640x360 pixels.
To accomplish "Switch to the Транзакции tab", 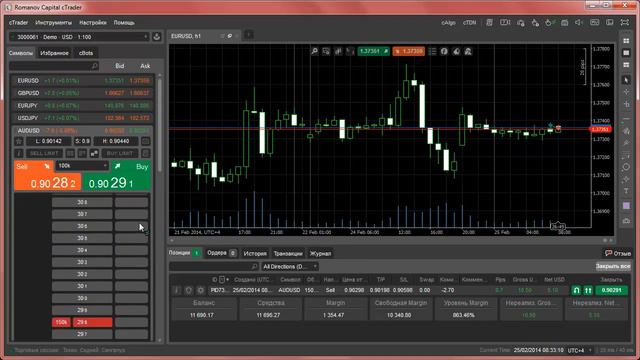I will coord(288,253).
